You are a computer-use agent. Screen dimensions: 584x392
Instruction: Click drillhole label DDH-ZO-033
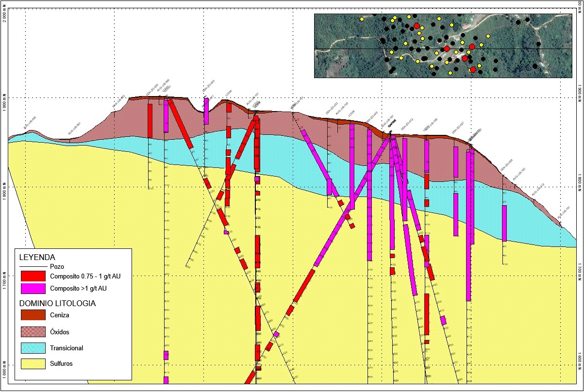click(x=332, y=109)
